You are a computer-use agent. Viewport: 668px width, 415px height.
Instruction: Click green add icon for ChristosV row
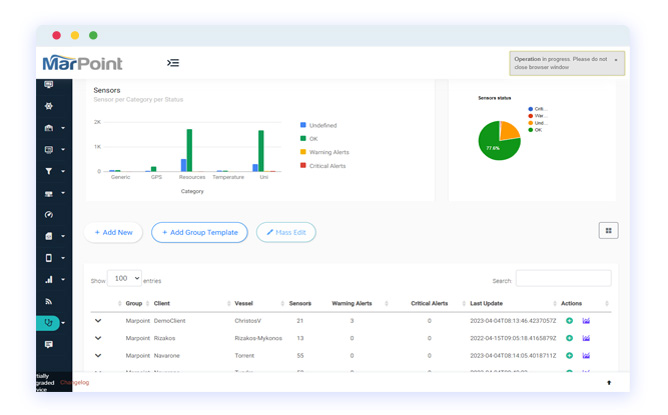coord(569,321)
